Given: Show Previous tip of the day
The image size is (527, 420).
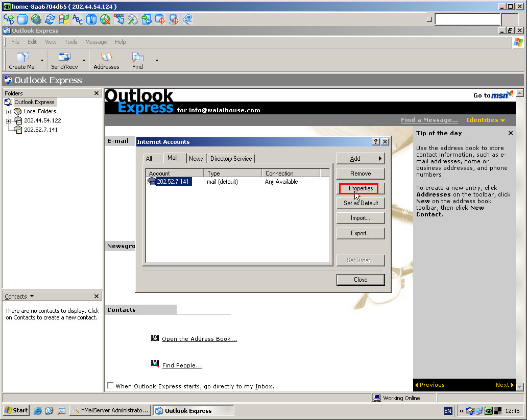Looking at the screenshot, I should [x=430, y=385].
